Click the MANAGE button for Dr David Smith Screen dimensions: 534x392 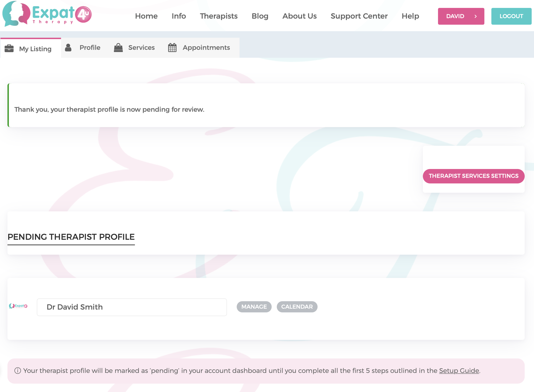pos(254,307)
